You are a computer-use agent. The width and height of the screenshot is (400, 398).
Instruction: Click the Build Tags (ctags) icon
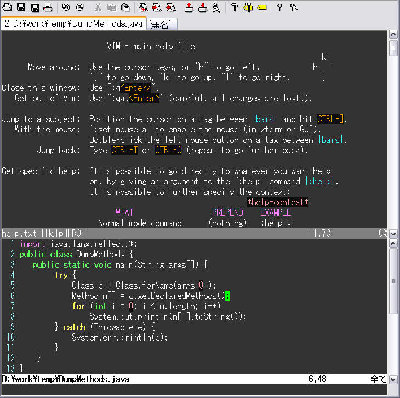click(x=248, y=7)
